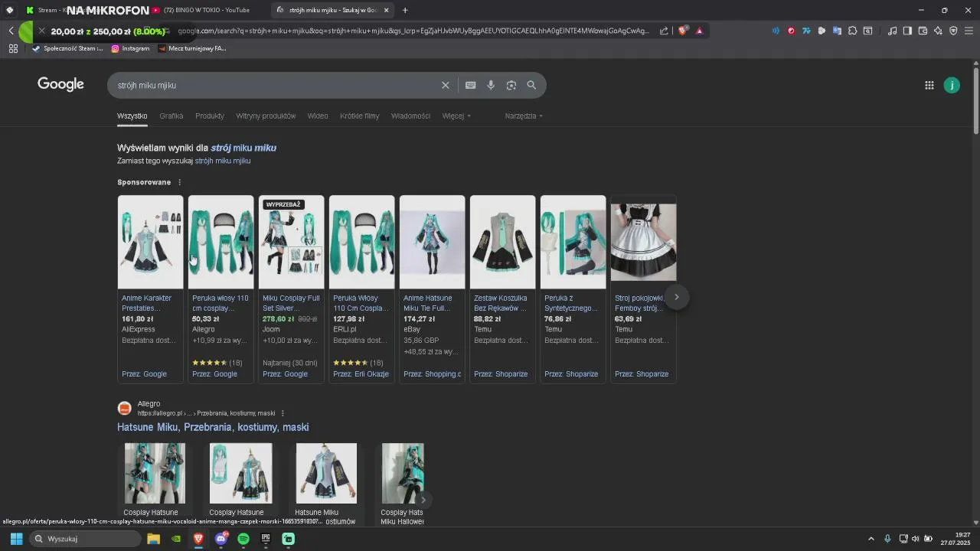Show more Allegro images with arrow
The width and height of the screenshot is (980, 551).
point(423,500)
